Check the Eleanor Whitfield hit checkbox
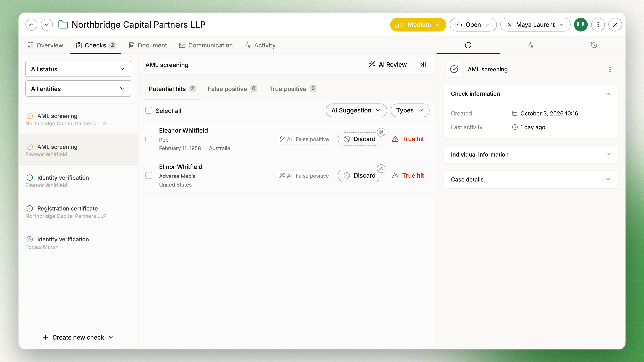Viewport: 644px width, 362px height. [x=149, y=139]
